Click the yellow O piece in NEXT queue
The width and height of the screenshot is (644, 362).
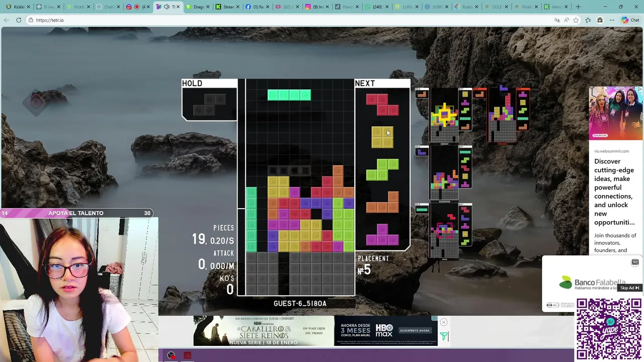[382, 137]
